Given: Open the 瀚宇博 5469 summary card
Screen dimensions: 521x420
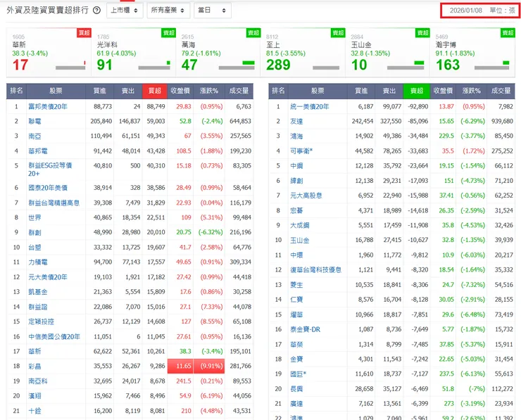Looking at the screenshot, I should [472, 53].
